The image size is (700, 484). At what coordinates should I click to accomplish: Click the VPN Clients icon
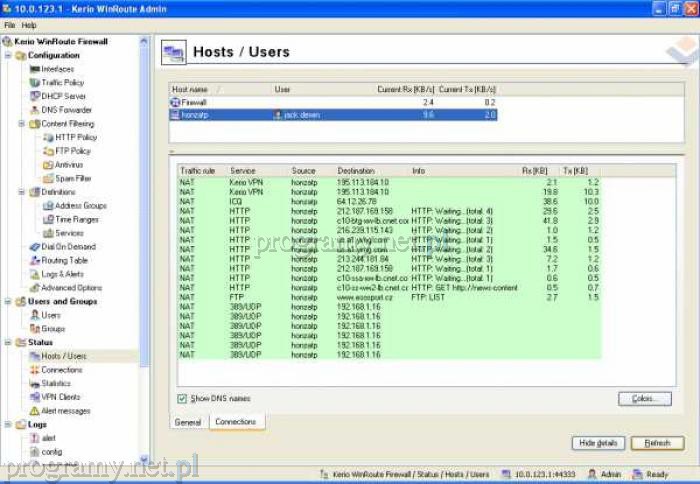[x=35, y=397]
